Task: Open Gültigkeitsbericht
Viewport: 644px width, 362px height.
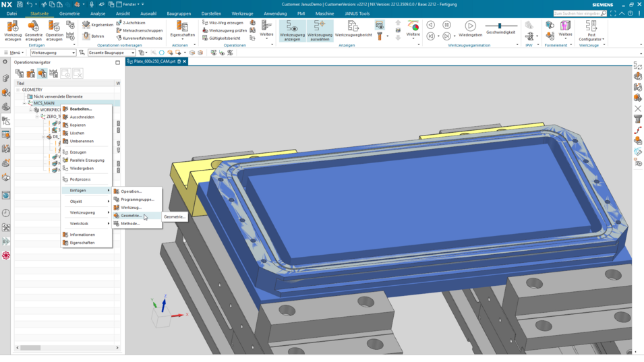Action: (x=221, y=38)
